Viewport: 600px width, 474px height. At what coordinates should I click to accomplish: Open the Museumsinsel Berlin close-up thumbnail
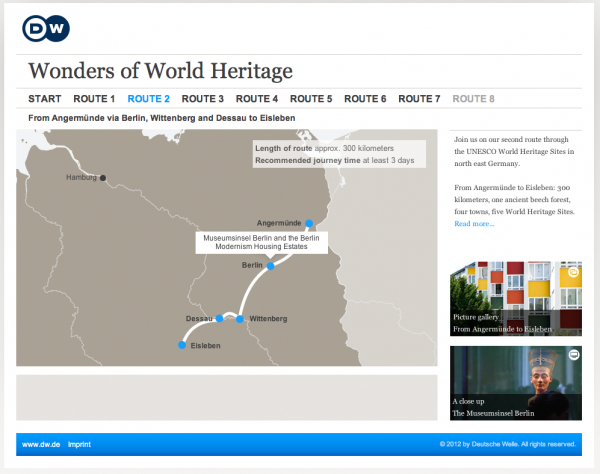515,382
